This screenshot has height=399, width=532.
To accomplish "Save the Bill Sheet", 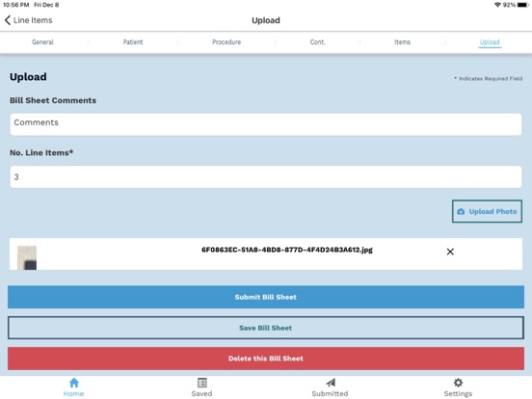I will click(x=266, y=328).
